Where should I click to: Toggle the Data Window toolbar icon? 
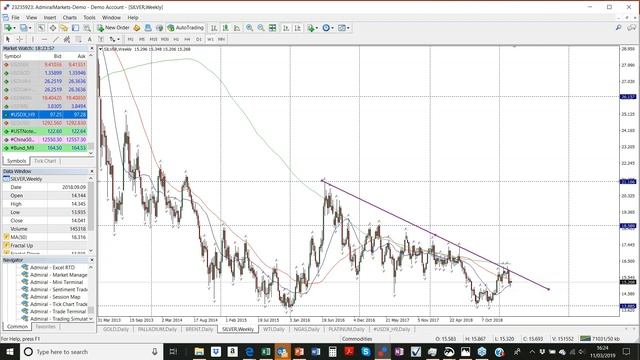pos(53,28)
